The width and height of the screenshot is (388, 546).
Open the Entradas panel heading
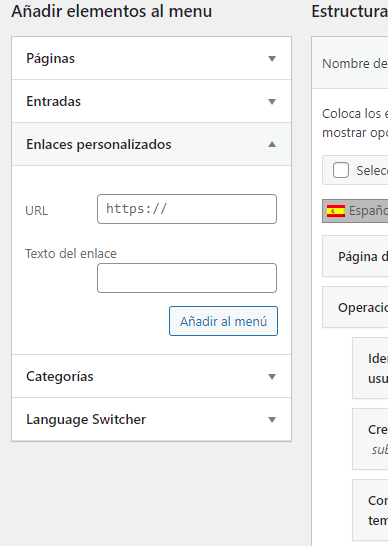tap(54, 101)
